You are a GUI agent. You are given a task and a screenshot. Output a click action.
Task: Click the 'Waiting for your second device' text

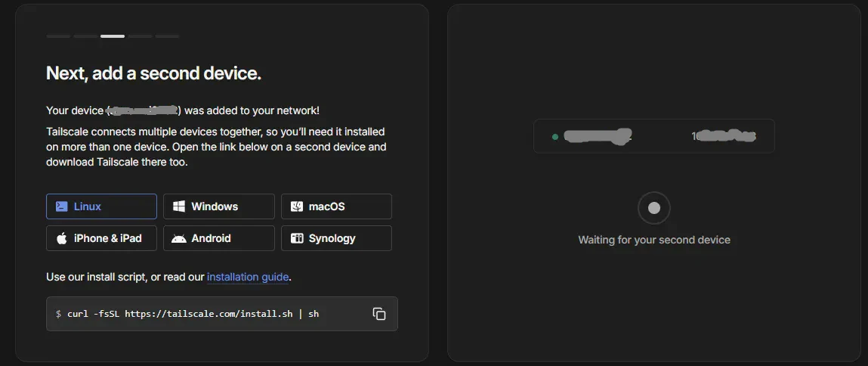pos(654,240)
